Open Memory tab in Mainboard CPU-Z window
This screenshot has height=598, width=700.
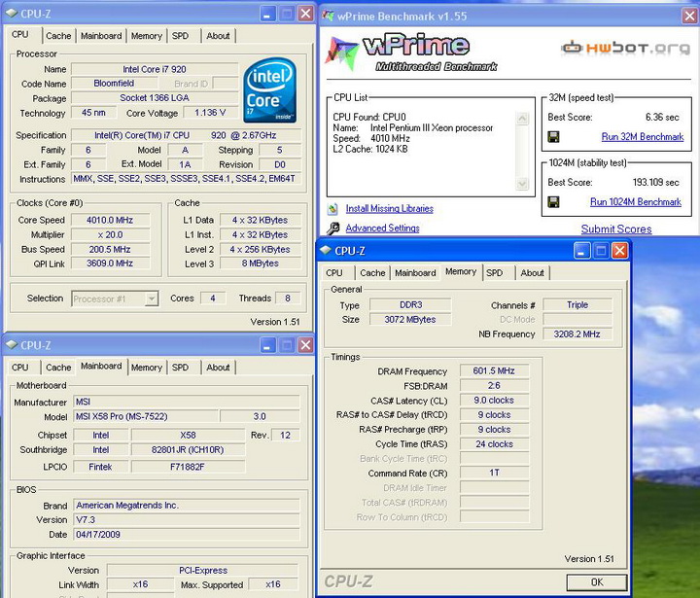(147, 368)
